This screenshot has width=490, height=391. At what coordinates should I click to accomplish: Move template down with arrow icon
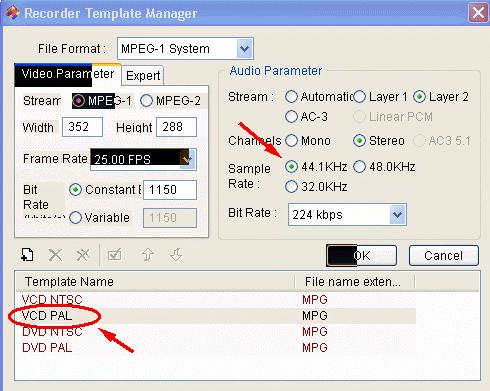(176, 255)
